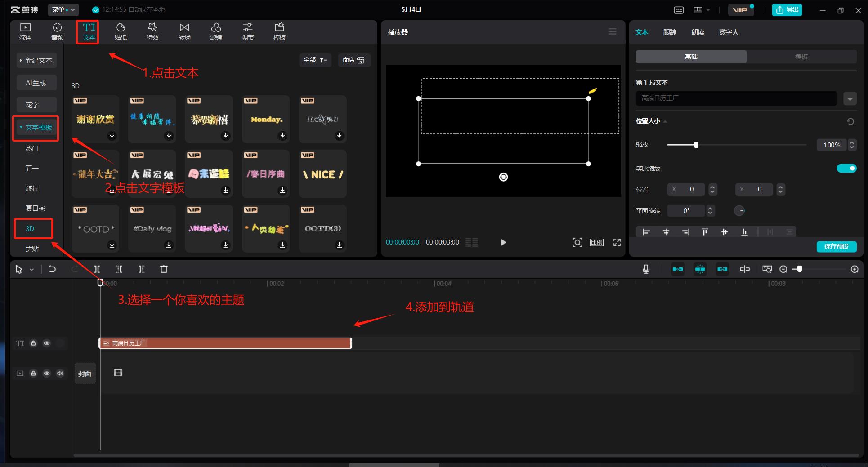Click the 缩放 scale slider handle
Screen dimensions: 868x467
click(696, 145)
